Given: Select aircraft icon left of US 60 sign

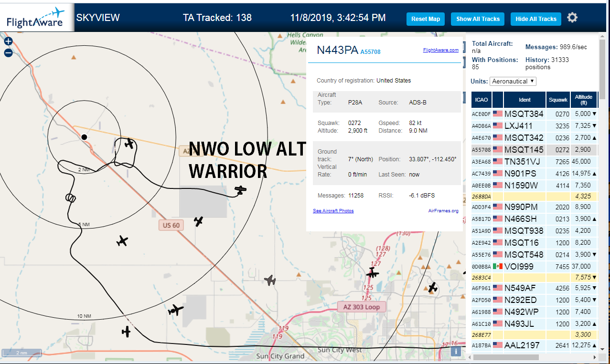Looking at the screenshot, I should coord(122,241).
